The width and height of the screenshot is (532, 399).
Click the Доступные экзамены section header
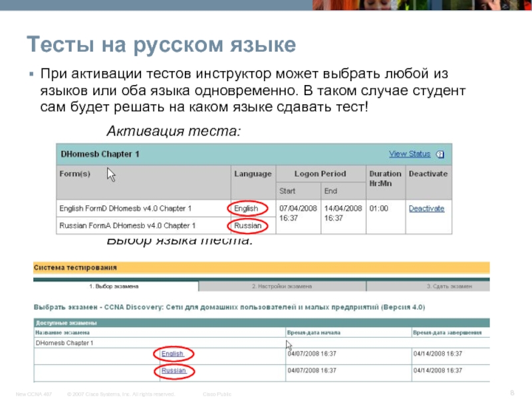coord(261,323)
